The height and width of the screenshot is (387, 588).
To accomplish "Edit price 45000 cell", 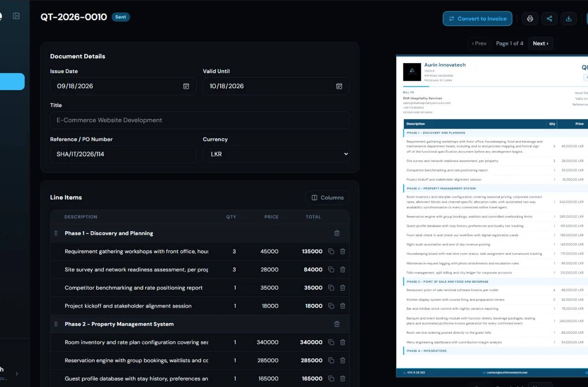I will [269, 251].
